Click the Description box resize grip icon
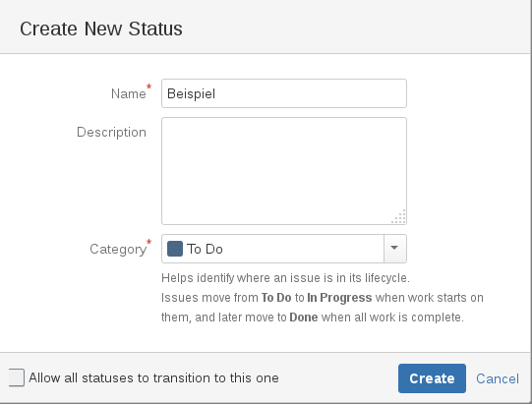Screen dimensions: 532x404 (399, 217)
